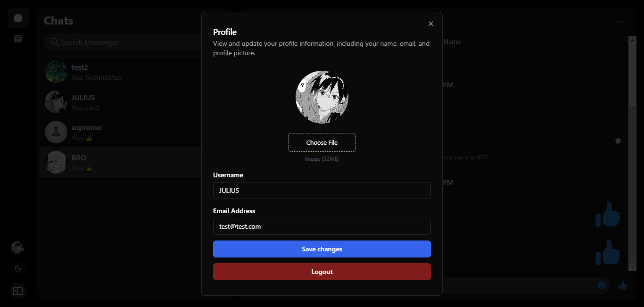Open profile avatar in bottom-left sidebar

[18, 247]
